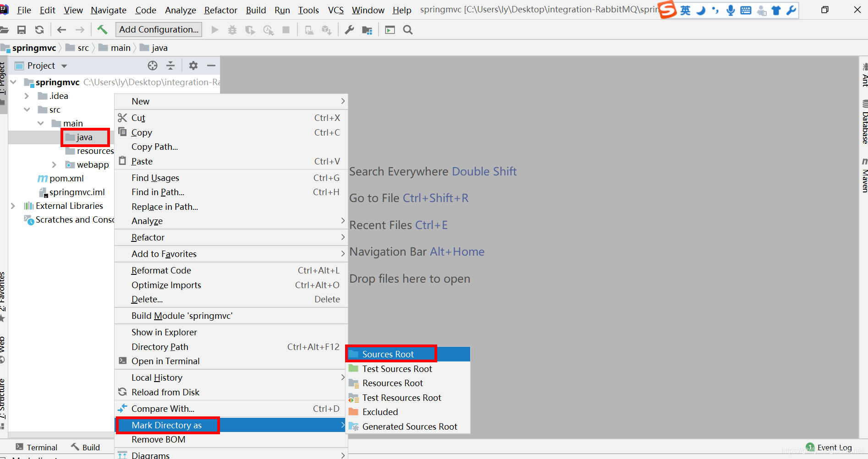Screen dimensions: 868x459
Task: Click main in the breadcrumb bar
Action: [x=115, y=48]
